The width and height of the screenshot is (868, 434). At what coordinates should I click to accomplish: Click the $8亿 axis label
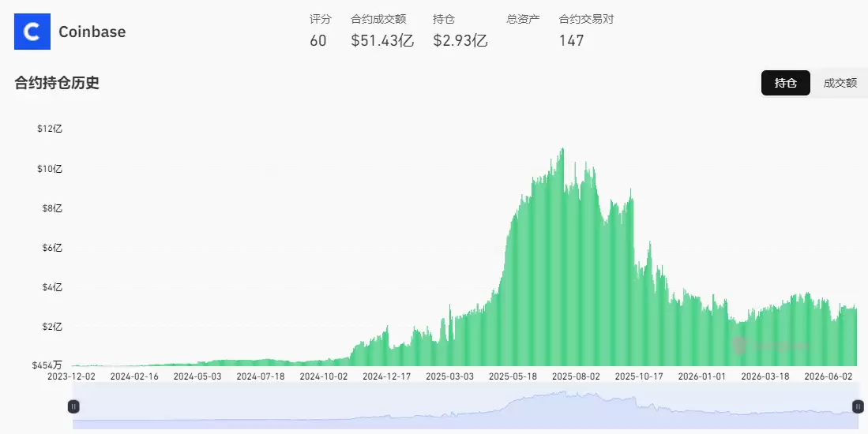52,208
